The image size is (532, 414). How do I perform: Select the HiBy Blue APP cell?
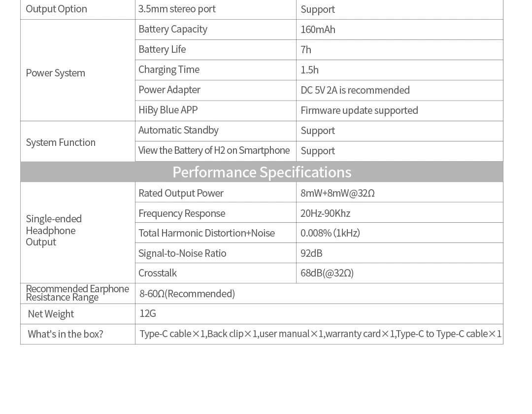[215, 110]
